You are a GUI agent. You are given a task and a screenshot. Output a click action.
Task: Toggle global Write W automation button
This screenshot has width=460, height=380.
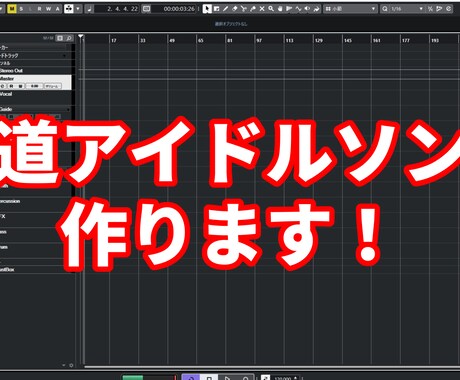click(x=48, y=9)
